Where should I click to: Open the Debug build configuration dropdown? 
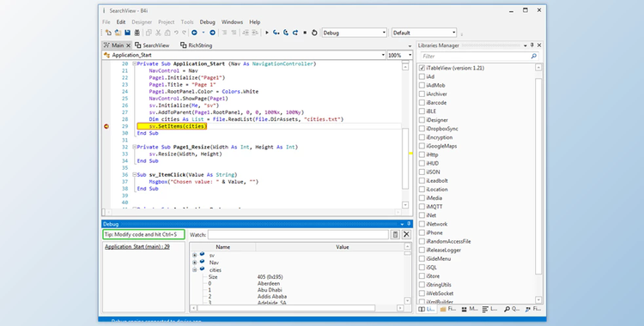click(x=354, y=33)
